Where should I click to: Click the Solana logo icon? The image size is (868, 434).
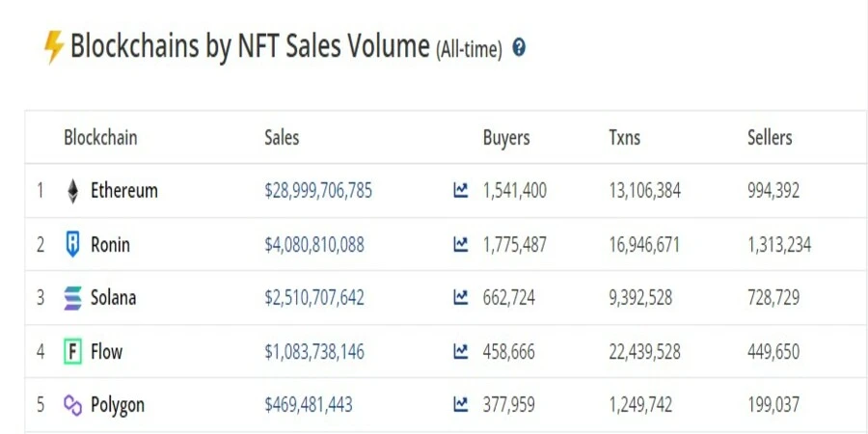point(73,298)
